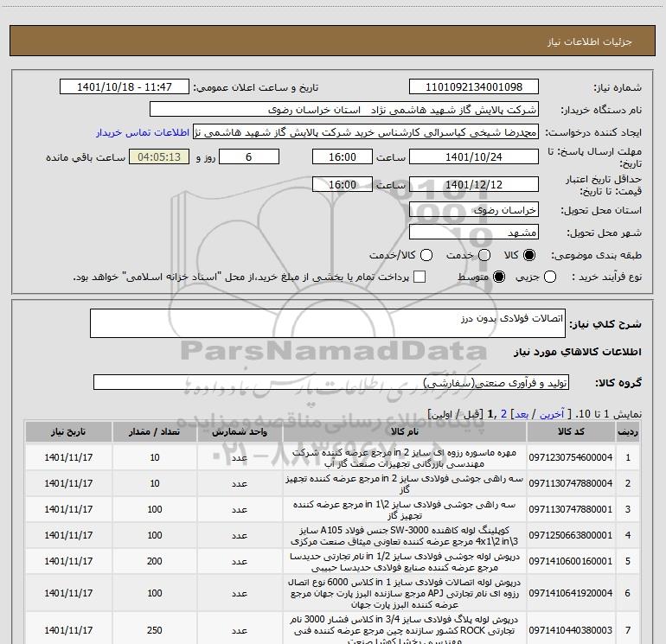Click the reply deadline time 16:00 field
Image resolution: width=666 pixels, height=644 pixels.
(343, 156)
